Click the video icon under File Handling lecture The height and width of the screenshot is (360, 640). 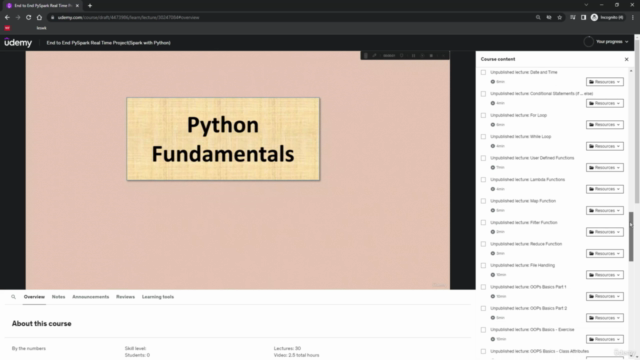coord(493,275)
